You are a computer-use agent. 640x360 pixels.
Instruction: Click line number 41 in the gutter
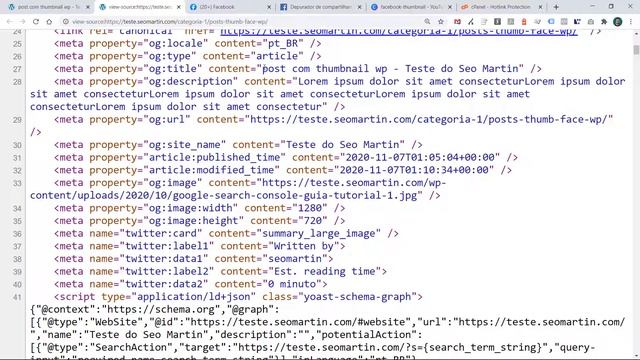click(x=17, y=297)
